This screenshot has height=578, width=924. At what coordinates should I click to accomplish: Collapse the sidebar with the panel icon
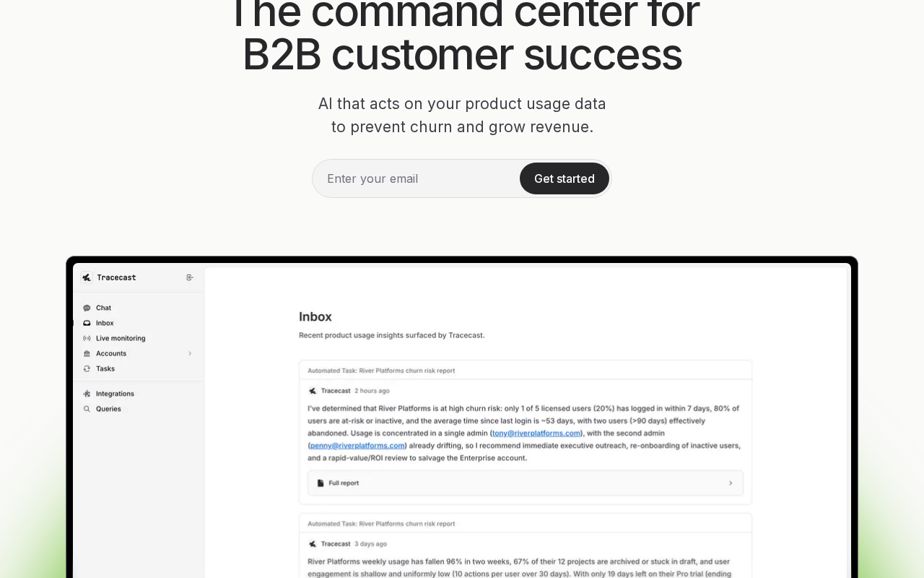(190, 277)
